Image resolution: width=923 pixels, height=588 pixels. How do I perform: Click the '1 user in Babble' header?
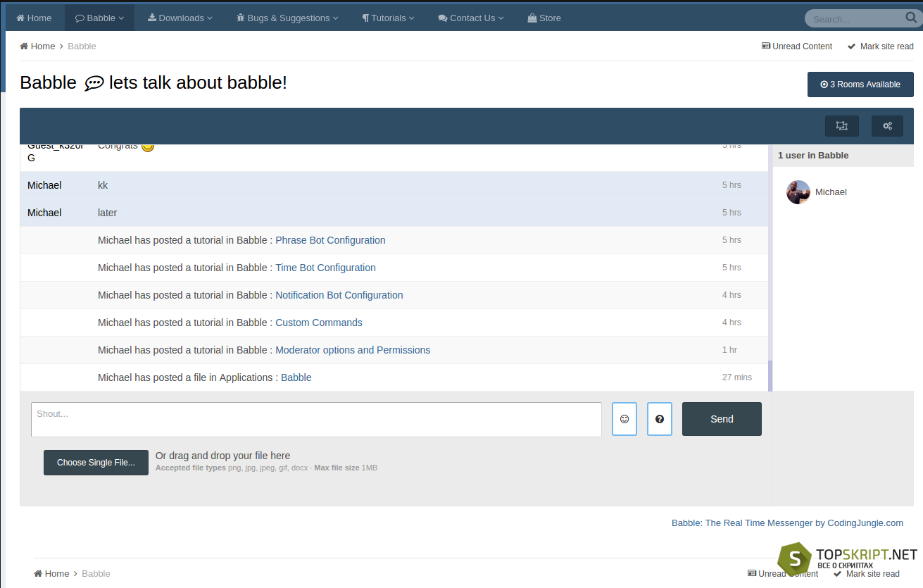813,156
